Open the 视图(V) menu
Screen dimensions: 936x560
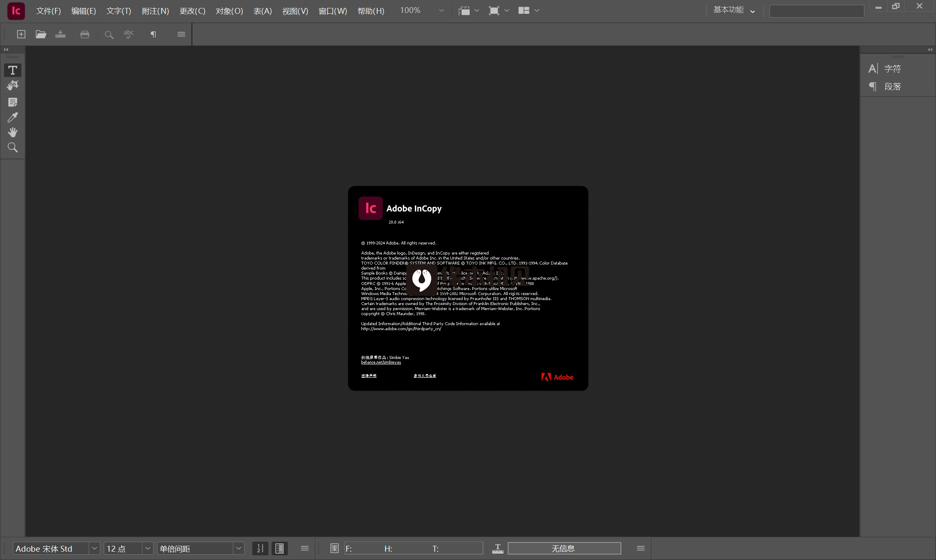tap(295, 11)
